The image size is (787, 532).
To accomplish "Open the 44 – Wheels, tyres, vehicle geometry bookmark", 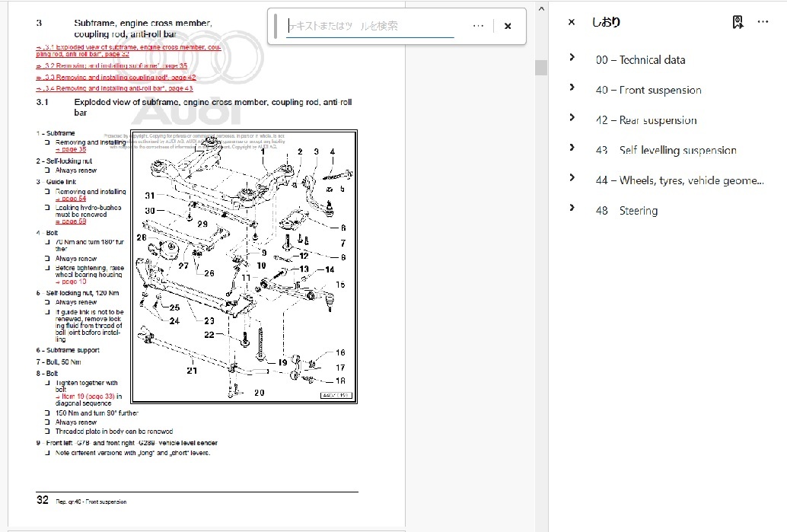I will (x=680, y=180).
